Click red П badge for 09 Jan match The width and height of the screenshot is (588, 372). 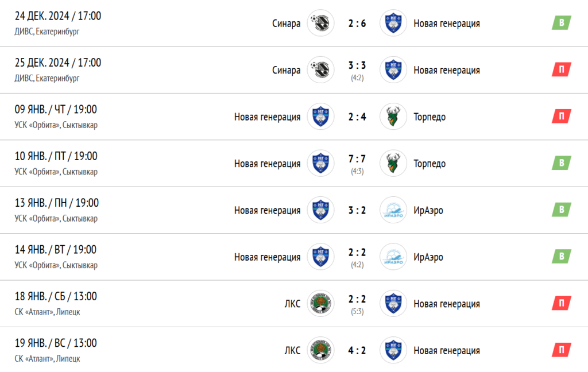[562, 116]
